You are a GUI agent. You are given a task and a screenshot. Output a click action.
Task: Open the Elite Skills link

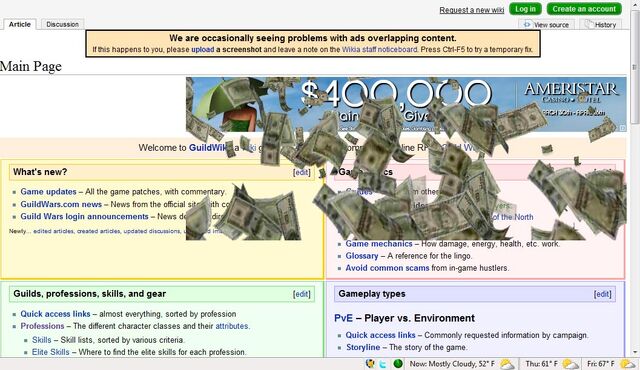51,352
